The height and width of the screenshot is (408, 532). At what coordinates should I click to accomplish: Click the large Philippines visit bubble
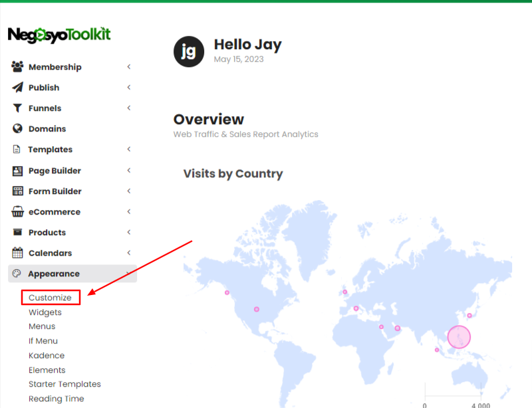[459, 337]
